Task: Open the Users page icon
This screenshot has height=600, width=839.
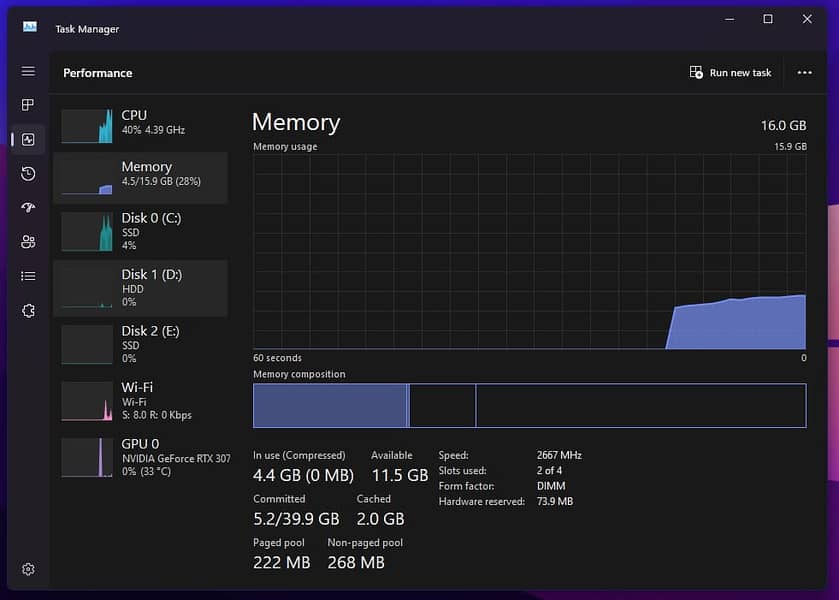Action: [x=28, y=241]
